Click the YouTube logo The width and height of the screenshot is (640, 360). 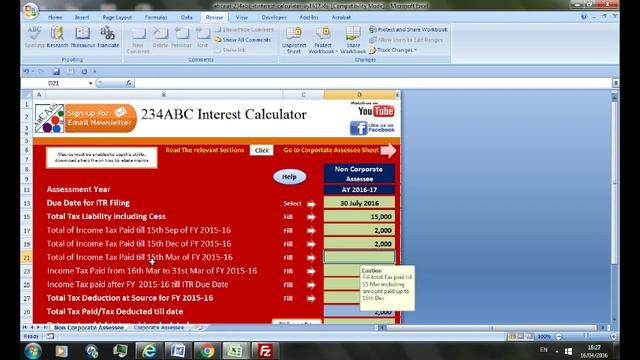click(x=376, y=111)
